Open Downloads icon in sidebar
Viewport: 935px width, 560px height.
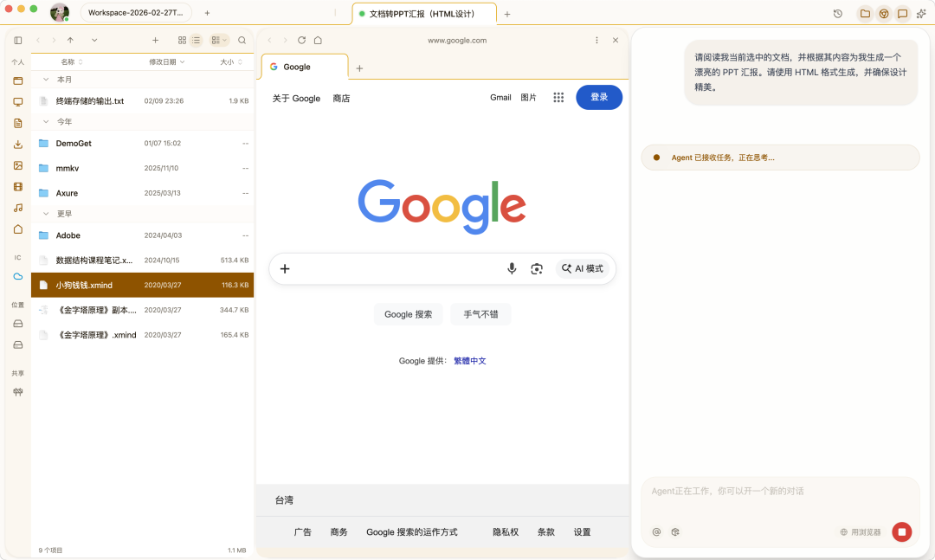click(18, 145)
